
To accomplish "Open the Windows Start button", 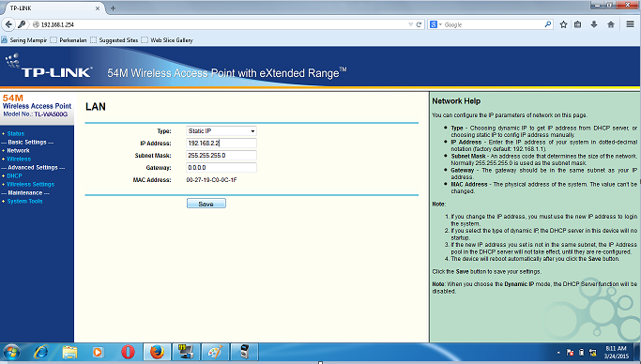I will coord(11,352).
